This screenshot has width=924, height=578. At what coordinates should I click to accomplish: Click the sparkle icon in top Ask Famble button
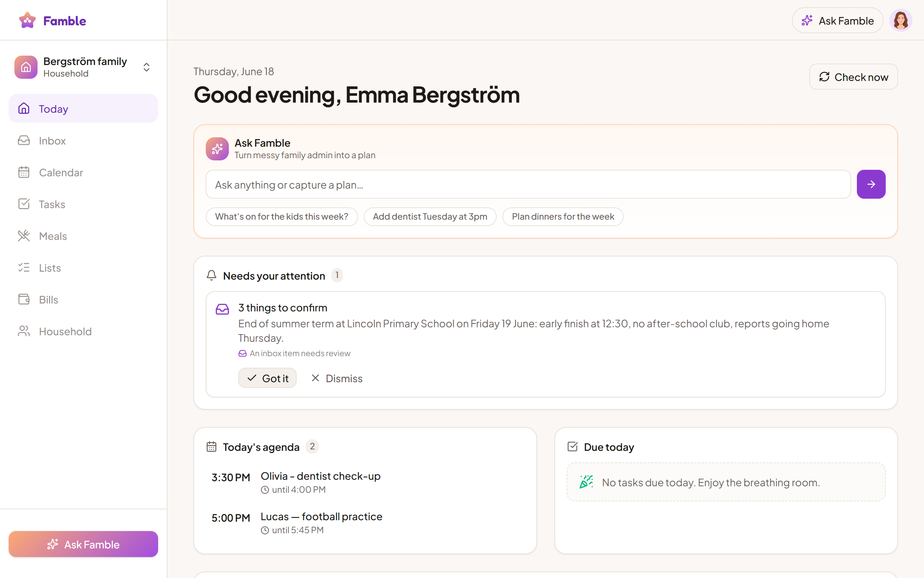point(807,20)
